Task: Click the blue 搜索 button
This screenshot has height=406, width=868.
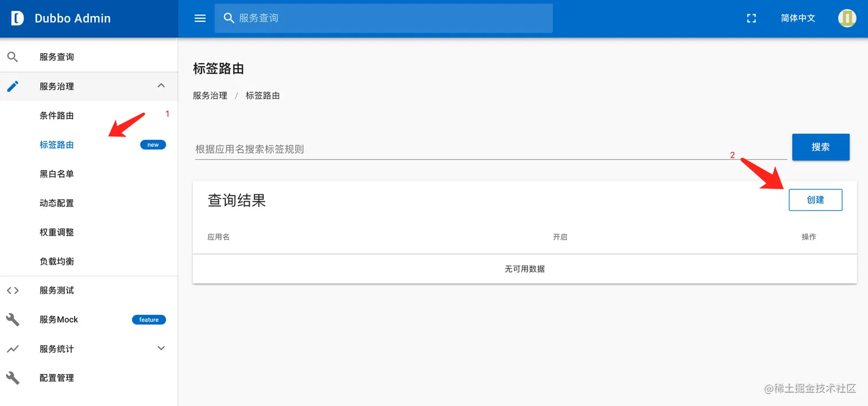Action: click(821, 147)
